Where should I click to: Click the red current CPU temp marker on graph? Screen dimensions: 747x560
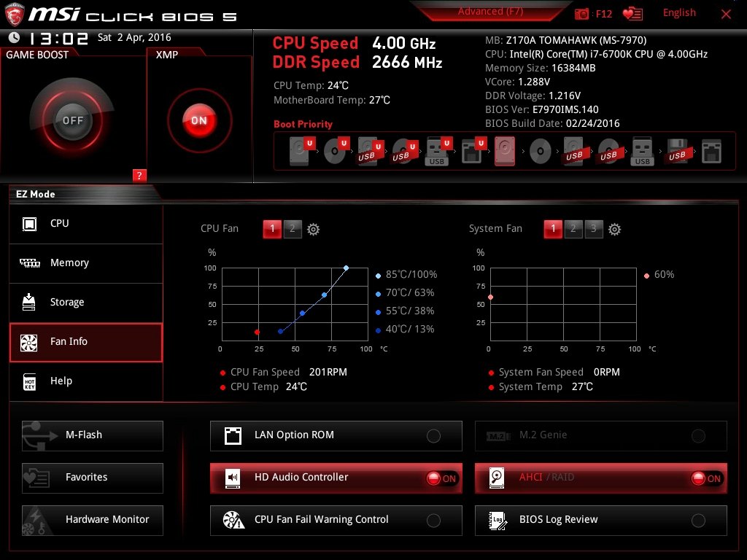pyautogui.click(x=258, y=332)
